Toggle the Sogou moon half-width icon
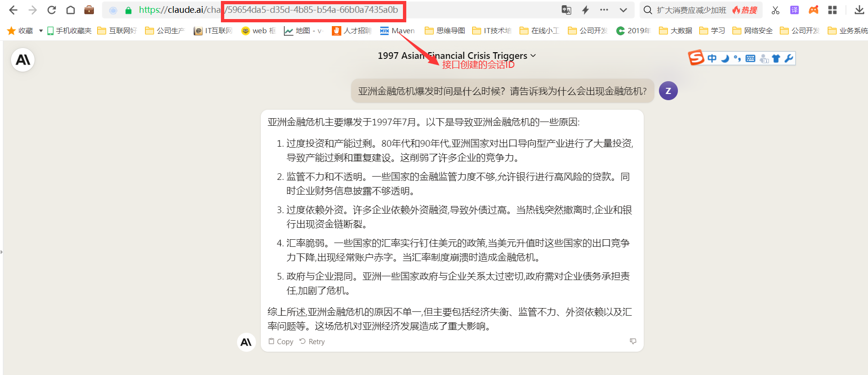Viewport: 868px width, 375px height. click(x=725, y=58)
